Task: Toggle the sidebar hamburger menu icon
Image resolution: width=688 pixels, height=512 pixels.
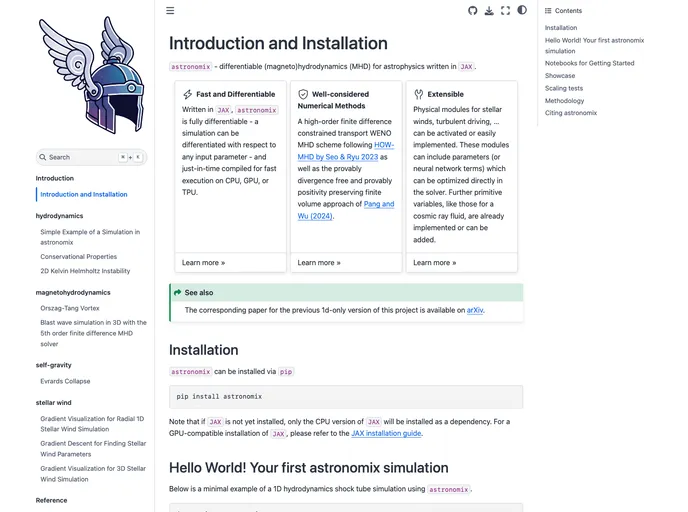Action: pos(170,11)
